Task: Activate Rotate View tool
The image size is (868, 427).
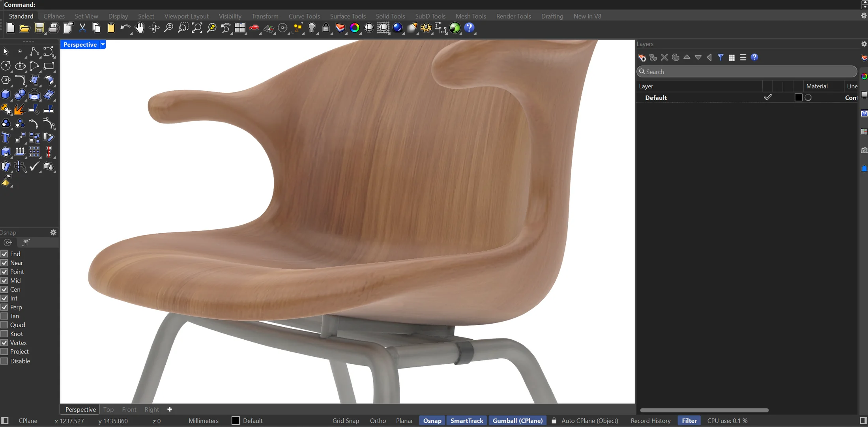Action: point(154,28)
